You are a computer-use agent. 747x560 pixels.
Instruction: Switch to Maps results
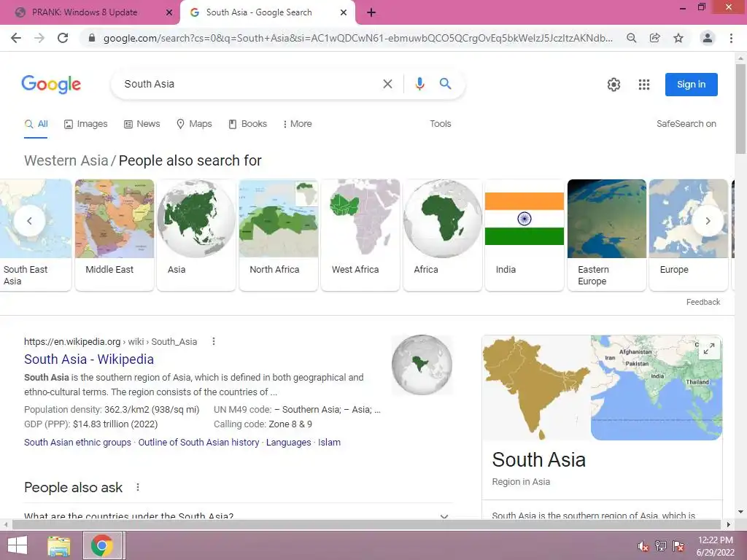(194, 124)
